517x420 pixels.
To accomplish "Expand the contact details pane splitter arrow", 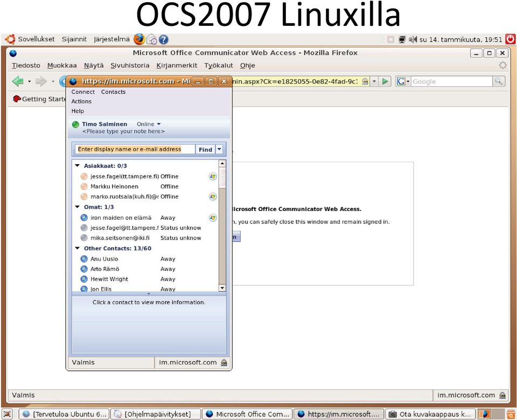I will 149,293.
